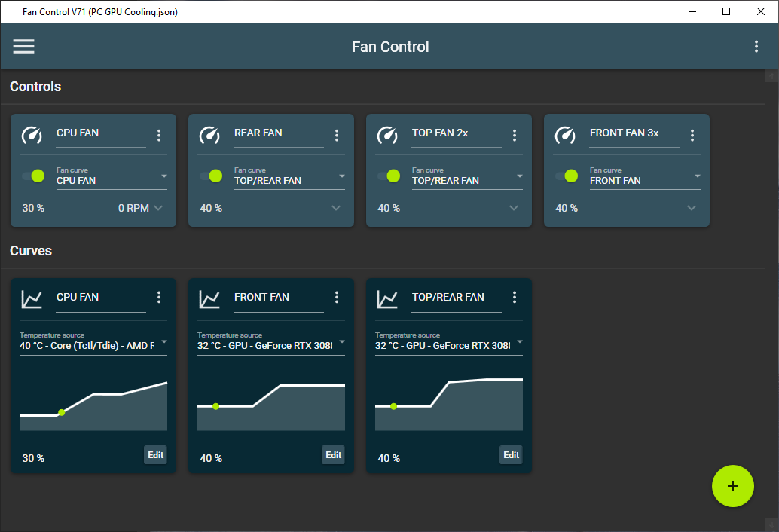
Task: Open the app header three-dot menu
Action: click(x=756, y=47)
